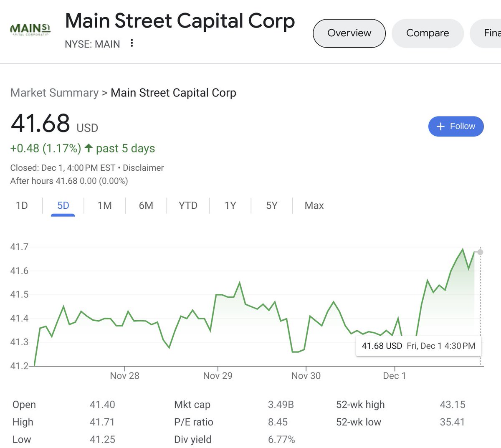Open the Compare section

pos(427,33)
